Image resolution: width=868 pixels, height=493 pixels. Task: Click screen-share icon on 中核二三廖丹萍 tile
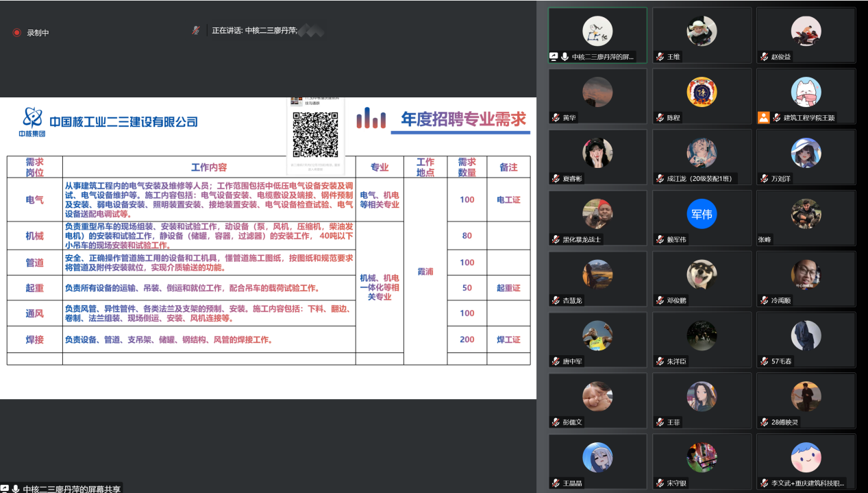(554, 57)
